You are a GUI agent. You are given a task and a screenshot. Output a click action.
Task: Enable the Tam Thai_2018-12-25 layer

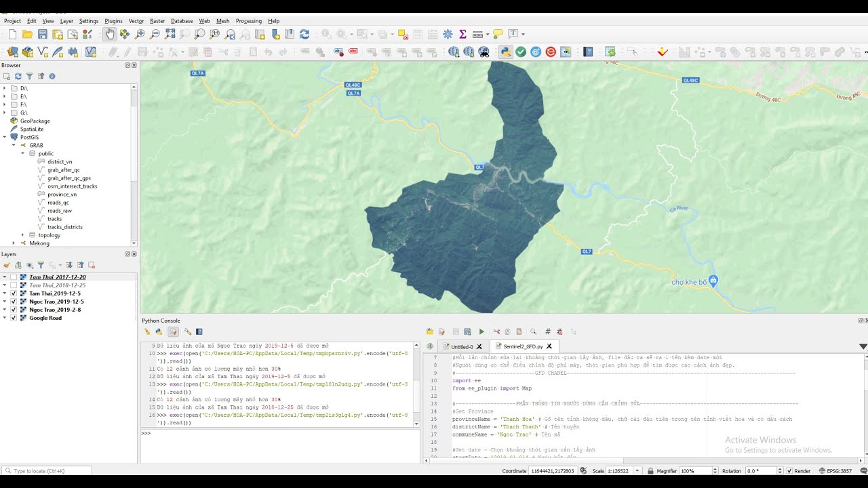[x=14, y=285]
